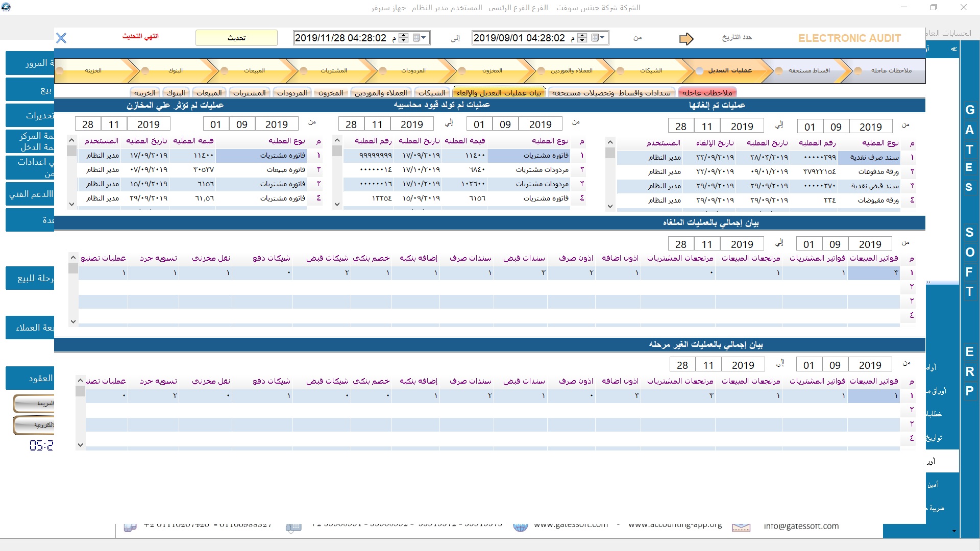Screen dimensions: 980x551
Task: Switch to the المخزون tab
Action: pyautogui.click(x=331, y=92)
